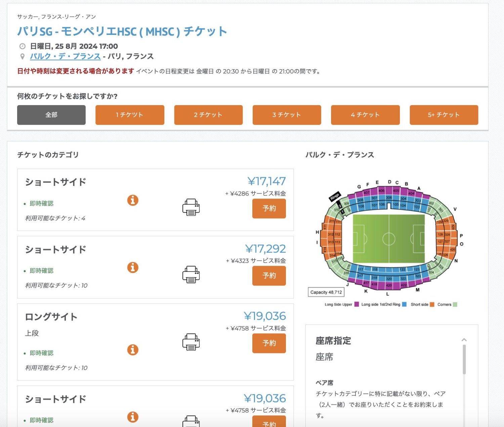Filter by 1 チケット
This screenshot has height=427, width=504.
tap(130, 115)
